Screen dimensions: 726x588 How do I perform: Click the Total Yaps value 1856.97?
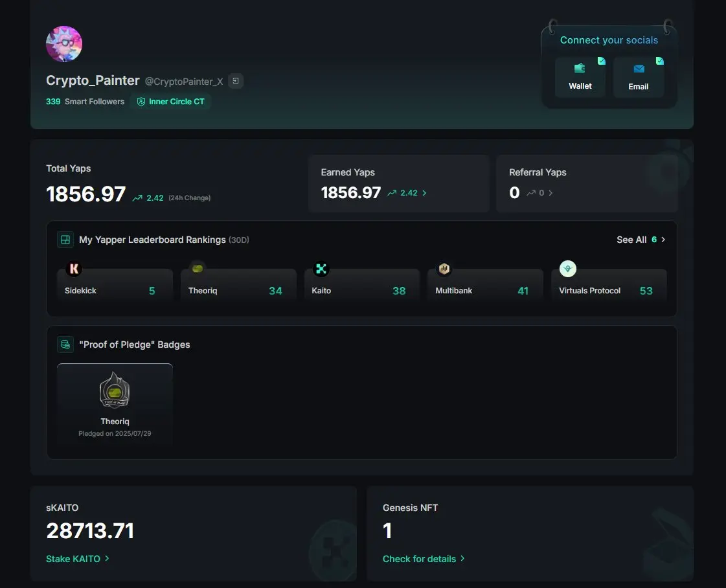coord(85,194)
